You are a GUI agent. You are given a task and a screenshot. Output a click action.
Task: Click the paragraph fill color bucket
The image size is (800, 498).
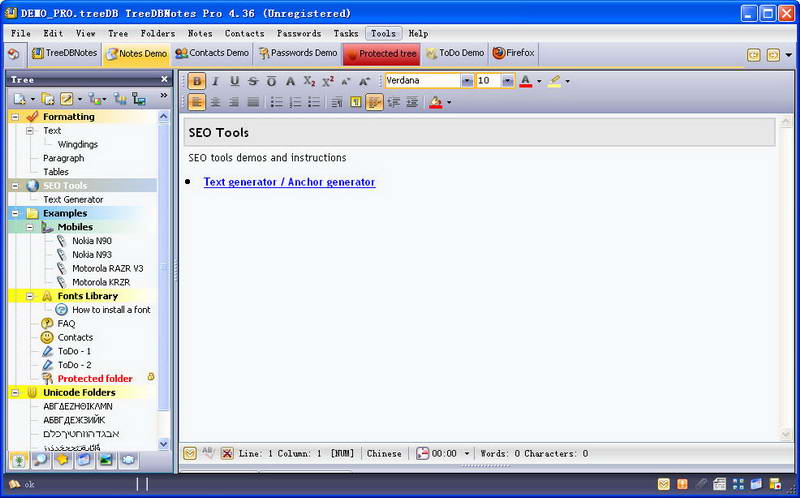click(x=436, y=102)
